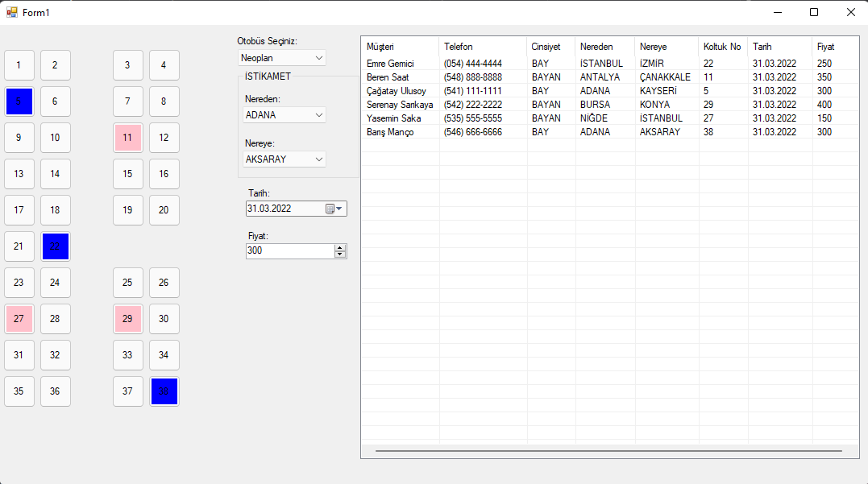Screen dimensions: 868x484
Task: Click the Nereden column header
Action: (605, 47)
